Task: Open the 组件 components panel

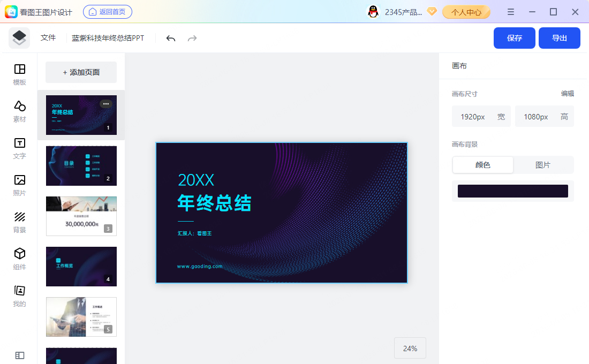Action: click(19, 259)
